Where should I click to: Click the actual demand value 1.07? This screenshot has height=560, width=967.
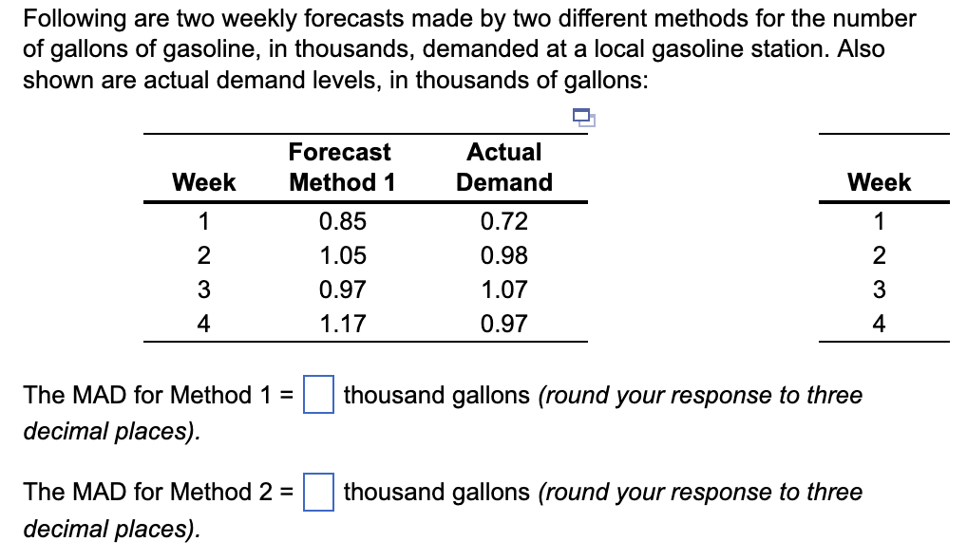(x=504, y=289)
